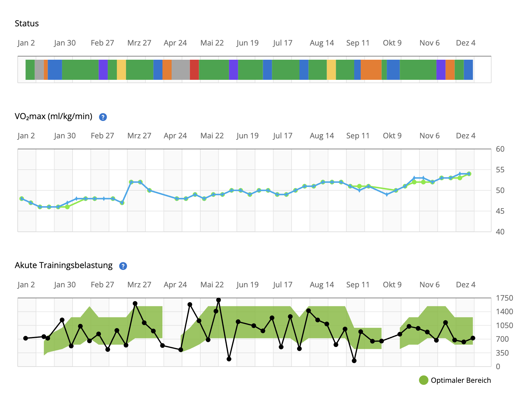This screenshot has width=532, height=402.
Task: Select the last VO₂max data point
Action: 469,174
